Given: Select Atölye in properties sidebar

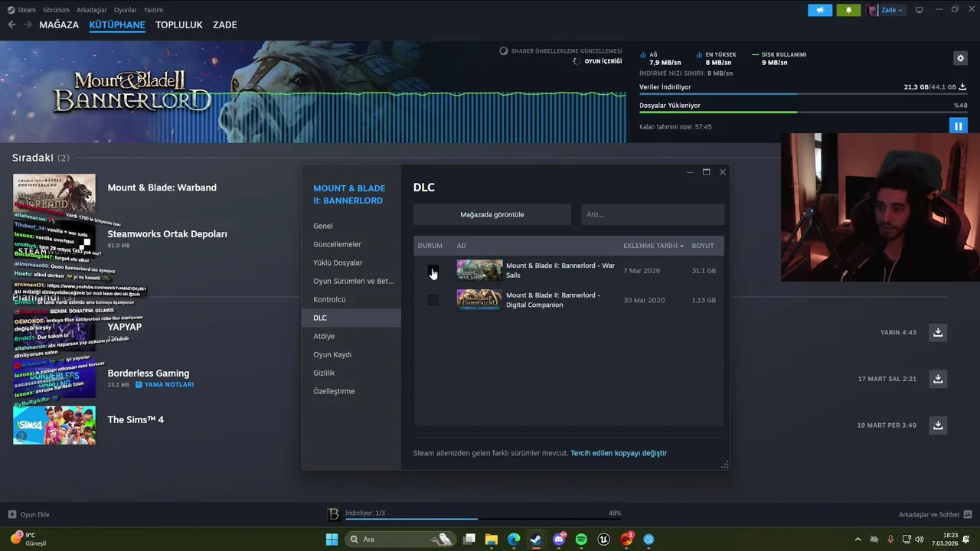Looking at the screenshot, I should 351,336.
